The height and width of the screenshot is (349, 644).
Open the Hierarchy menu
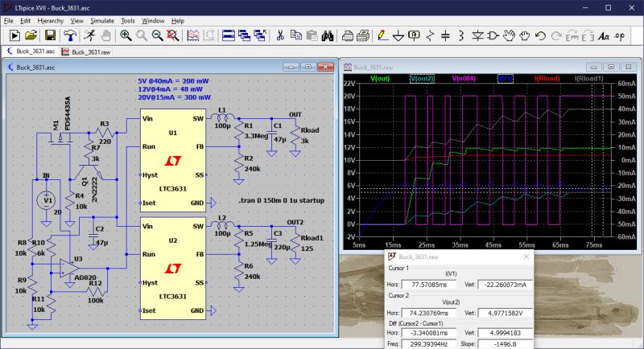50,20
